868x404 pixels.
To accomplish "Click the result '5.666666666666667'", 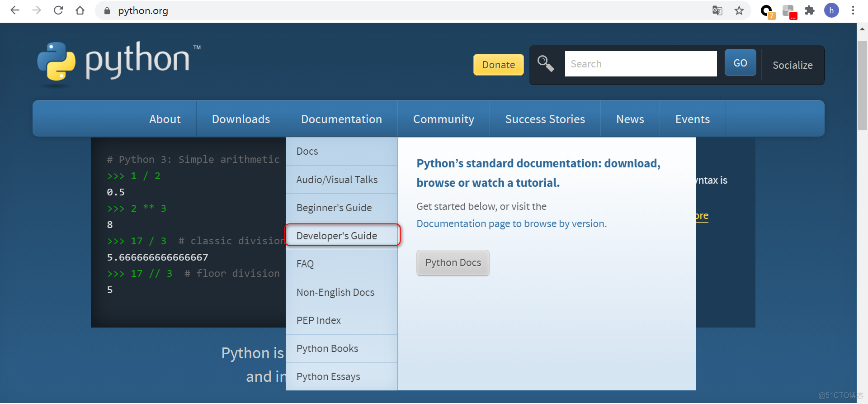I will [157, 257].
